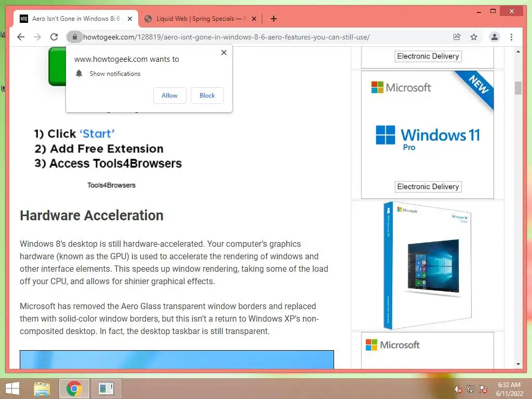
Task: Click the 'Start' link in the ad
Action: coord(97,134)
